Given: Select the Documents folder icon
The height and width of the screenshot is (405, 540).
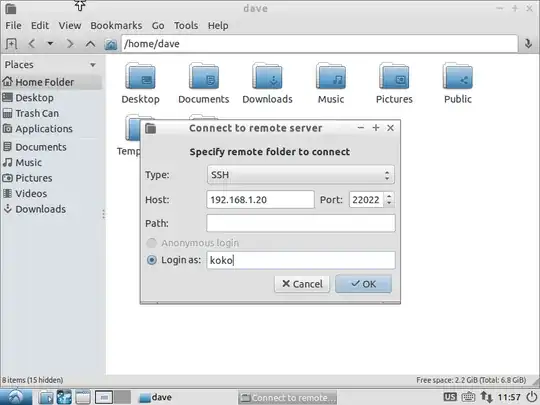Looking at the screenshot, I should (x=204, y=76).
